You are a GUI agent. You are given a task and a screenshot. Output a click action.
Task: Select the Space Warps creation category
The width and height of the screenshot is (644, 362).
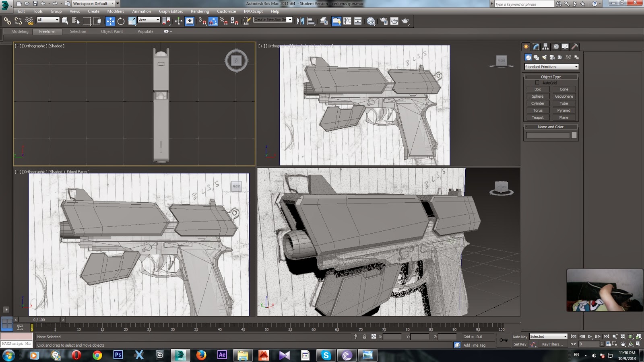(x=568, y=57)
